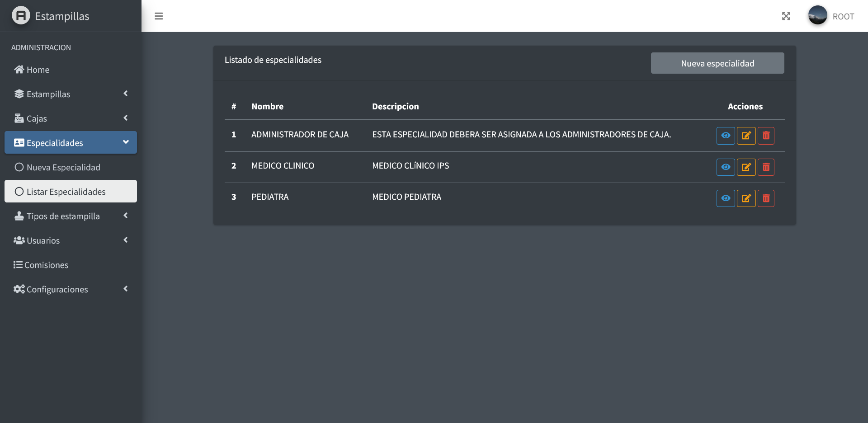Edit the MEDICO CLINICO row
Screen dimensions: 868x423
click(746, 167)
